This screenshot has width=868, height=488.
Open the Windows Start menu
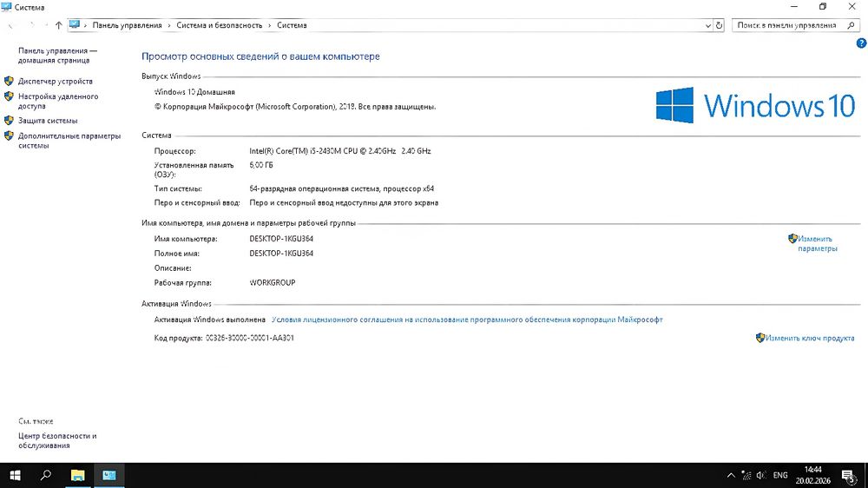(x=15, y=475)
